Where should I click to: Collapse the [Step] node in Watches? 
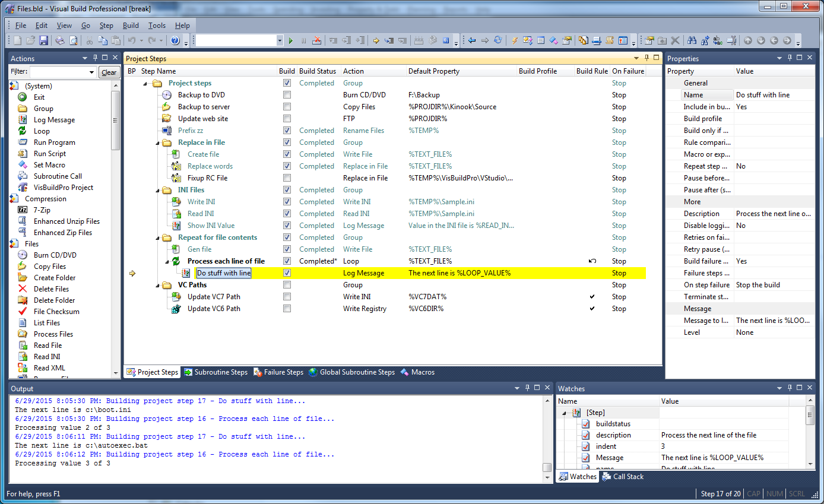click(x=564, y=413)
